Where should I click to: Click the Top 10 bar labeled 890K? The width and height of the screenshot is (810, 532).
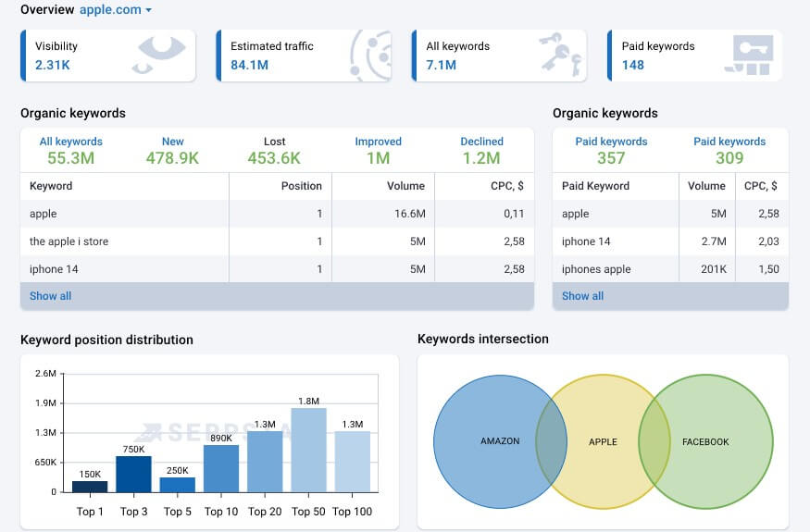click(x=221, y=468)
